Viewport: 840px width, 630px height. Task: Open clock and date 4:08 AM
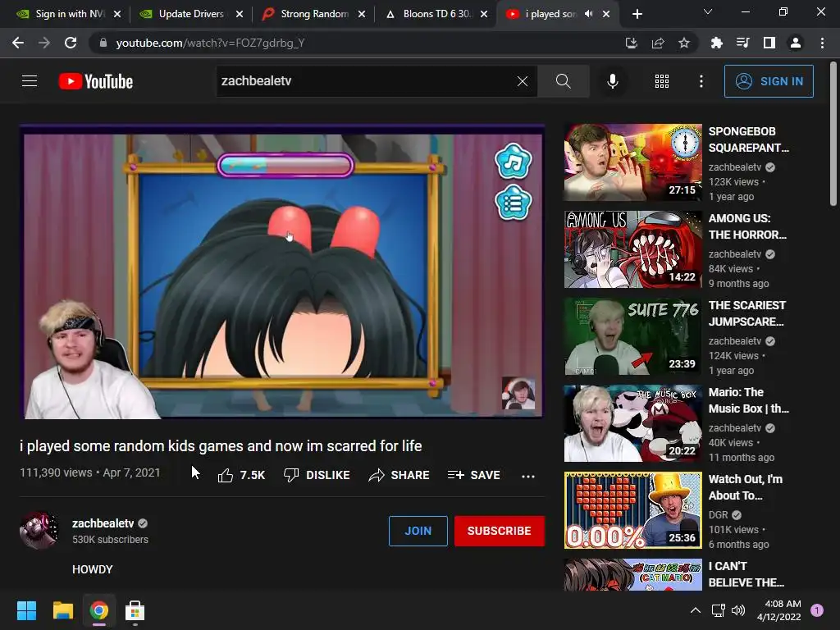coord(779,610)
